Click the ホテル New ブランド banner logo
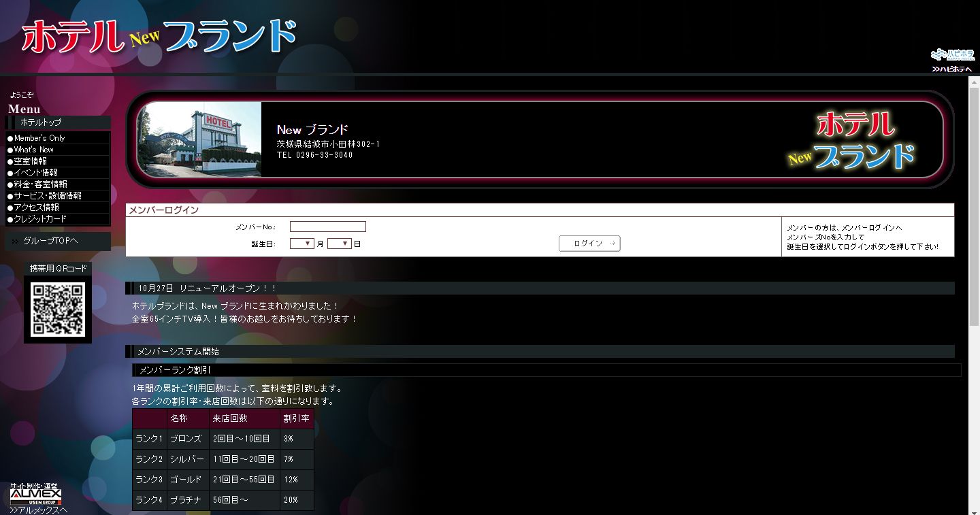Image resolution: width=980 pixels, height=515 pixels. (x=851, y=141)
